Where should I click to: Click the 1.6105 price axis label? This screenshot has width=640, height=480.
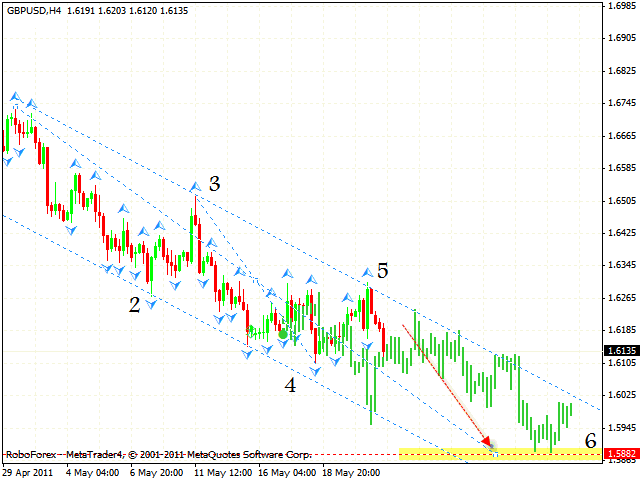click(x=622, y=362)
